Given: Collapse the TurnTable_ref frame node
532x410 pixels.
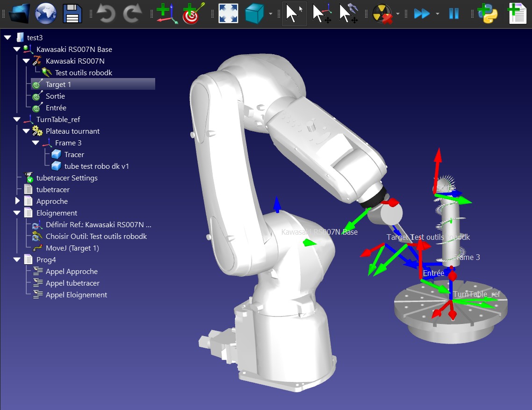Looking at the screenshot, I should coord(17,120).
